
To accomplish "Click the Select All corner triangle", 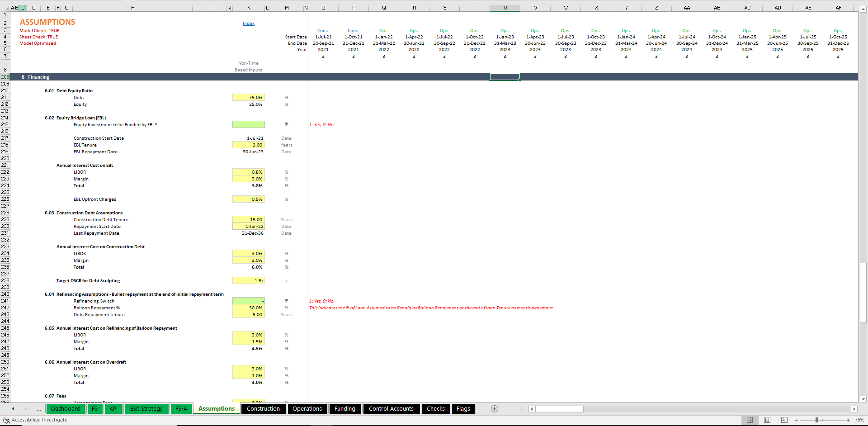I will [5, 8].
